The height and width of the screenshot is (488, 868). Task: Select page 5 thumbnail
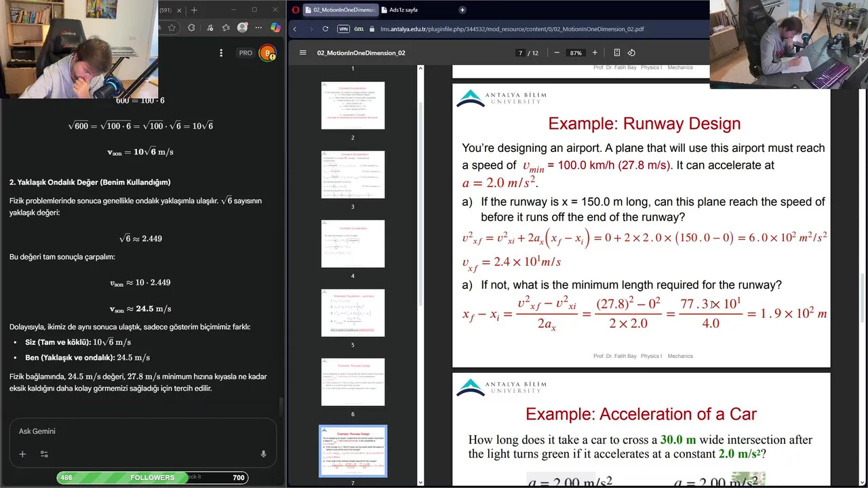coord(353,312)
